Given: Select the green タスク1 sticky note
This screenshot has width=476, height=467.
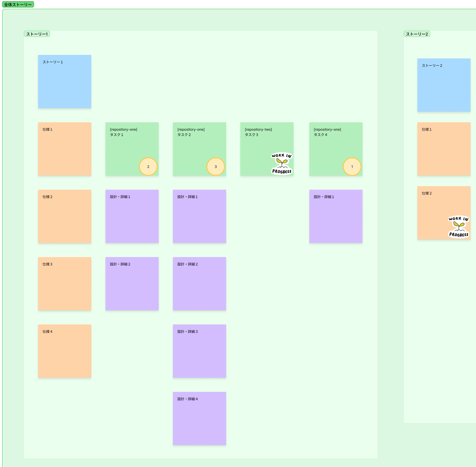Looking at the screenshot, I should (x=132, y=149).
